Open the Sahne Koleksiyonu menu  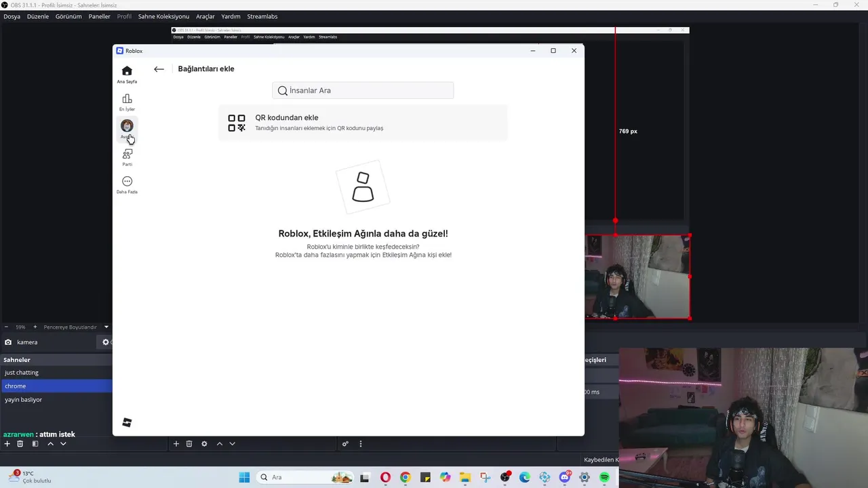click(163, 16)
